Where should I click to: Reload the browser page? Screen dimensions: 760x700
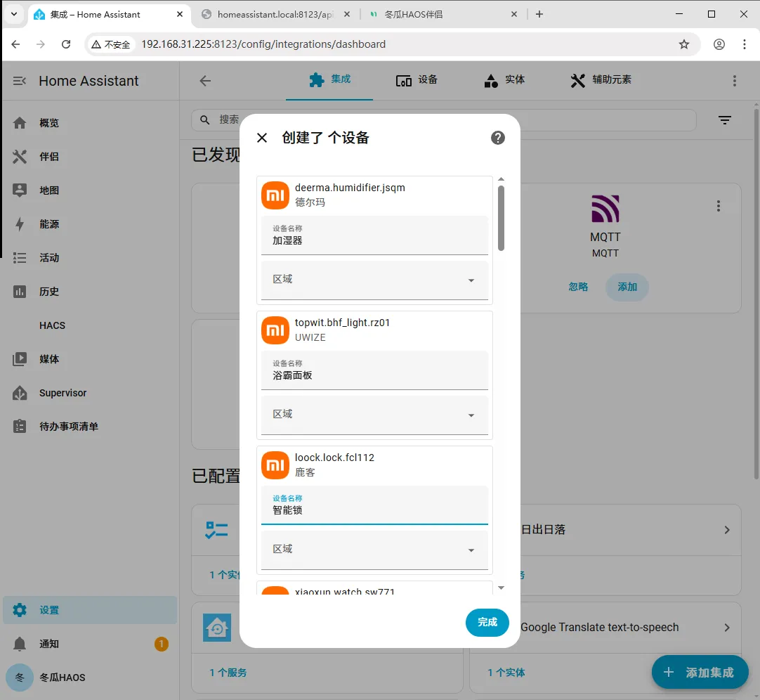click(66, 44)
